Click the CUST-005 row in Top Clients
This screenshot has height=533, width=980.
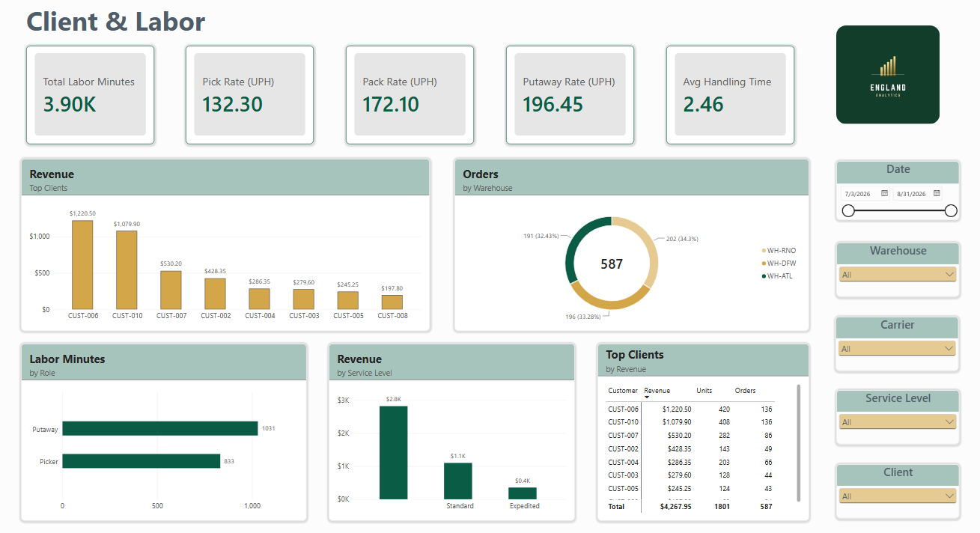(691, 489)
